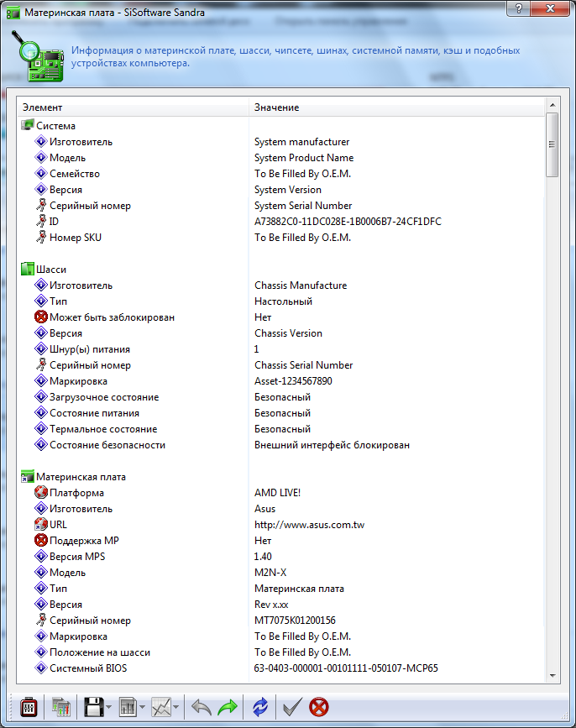Select the System Product Name value
Viewport: 576px width, 728px height.
[304, 158]
